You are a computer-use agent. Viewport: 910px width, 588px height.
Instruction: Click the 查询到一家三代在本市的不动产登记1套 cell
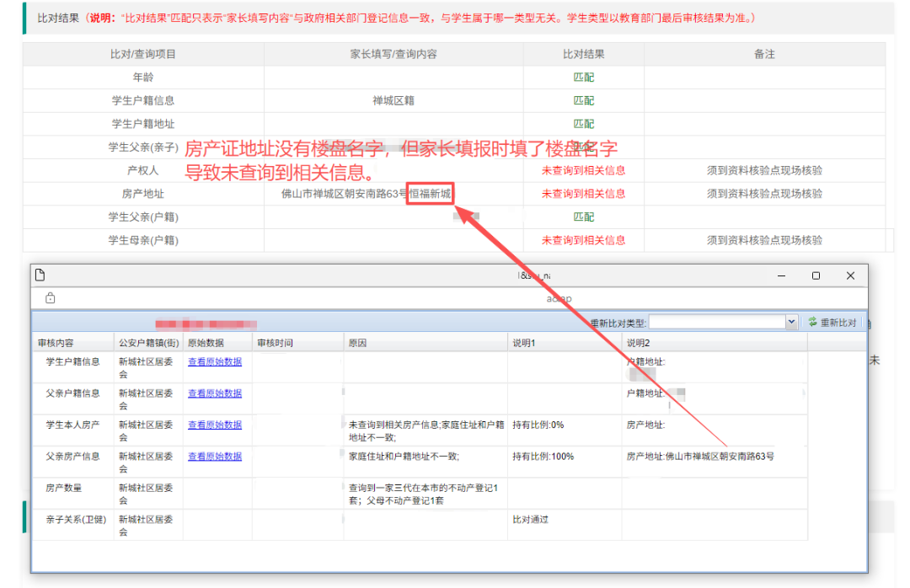(424, 494)
